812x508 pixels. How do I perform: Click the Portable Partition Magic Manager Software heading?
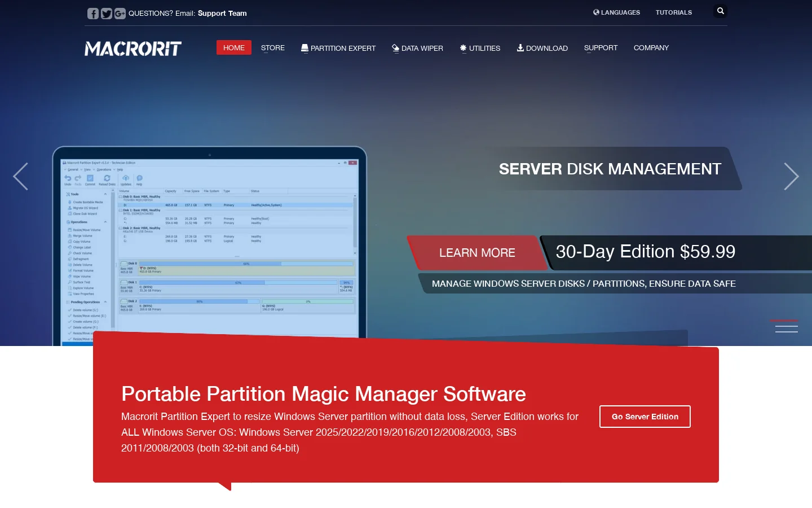(x=324, y=394)
